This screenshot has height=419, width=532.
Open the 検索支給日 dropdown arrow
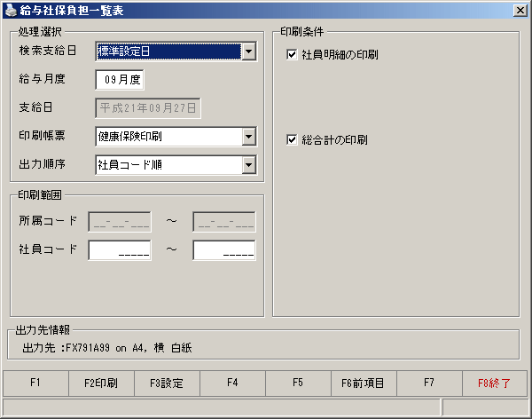tap(249, 51)
